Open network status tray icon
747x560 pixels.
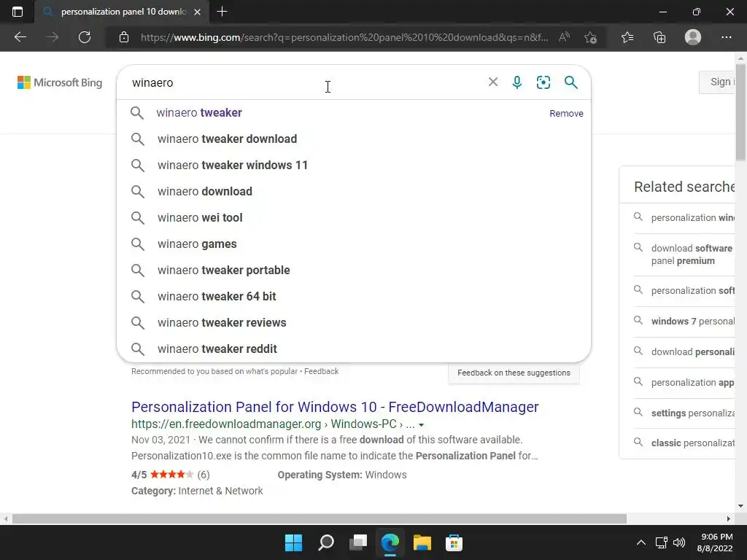click(661, 542)
